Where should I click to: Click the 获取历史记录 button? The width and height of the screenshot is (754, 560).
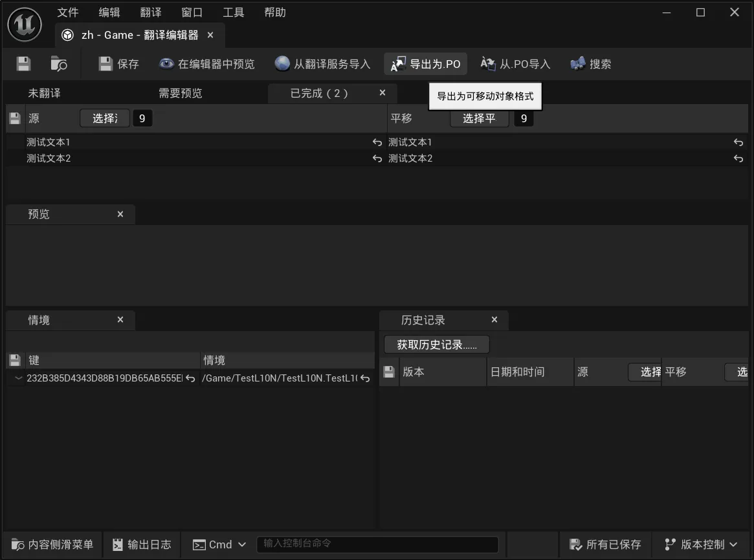(x=436, y=343)
